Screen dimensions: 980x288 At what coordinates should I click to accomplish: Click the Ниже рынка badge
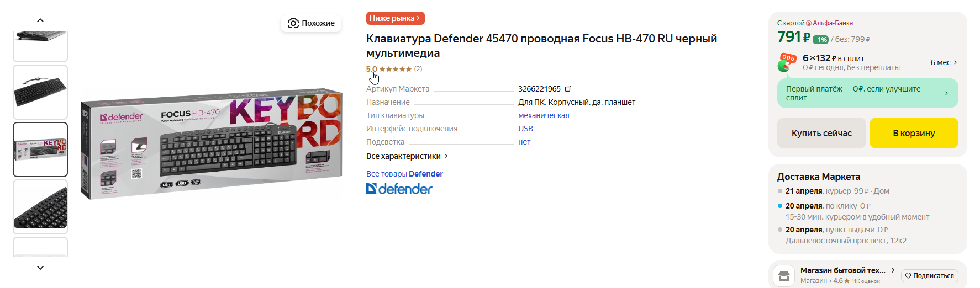(x=395, y=18)
